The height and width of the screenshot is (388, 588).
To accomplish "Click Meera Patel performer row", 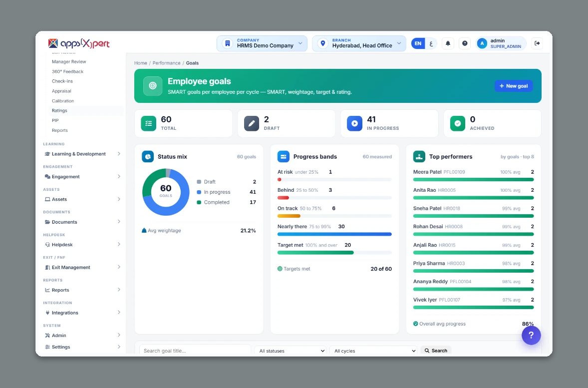I will [x=473, y=176].
